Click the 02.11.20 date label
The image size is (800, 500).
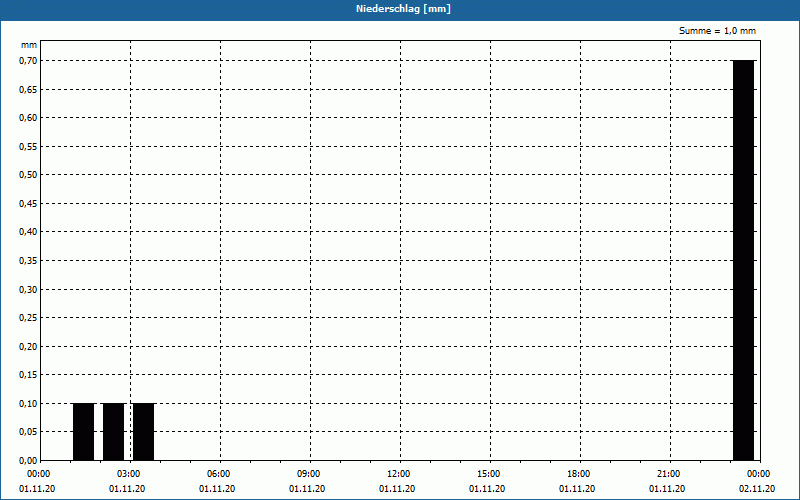click(757, 489)
